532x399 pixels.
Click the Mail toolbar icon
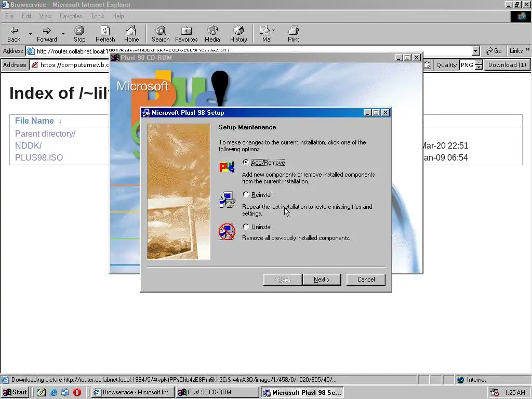pyautogui.click(x=266, y=34)
